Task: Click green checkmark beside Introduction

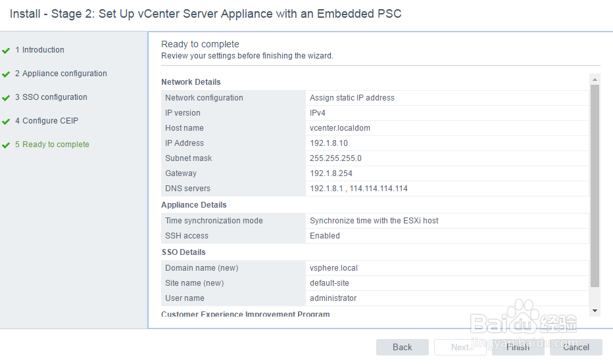Action: click(x=6, y=51)
